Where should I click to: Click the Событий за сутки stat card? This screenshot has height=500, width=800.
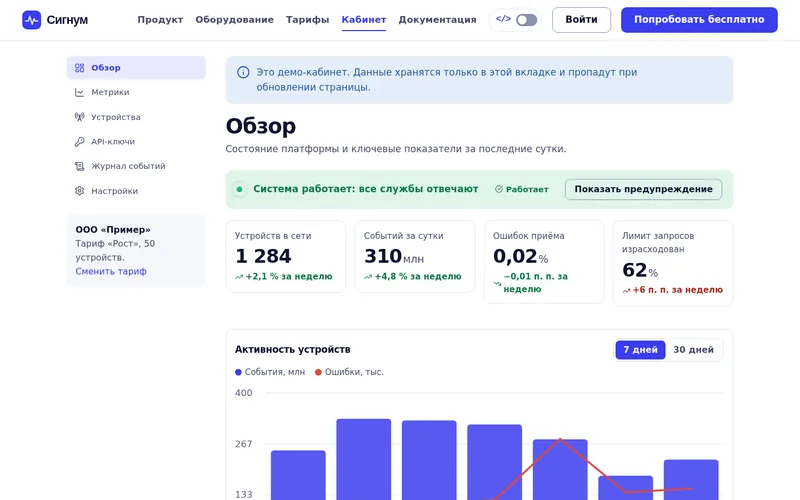click(x=415, y=257)
